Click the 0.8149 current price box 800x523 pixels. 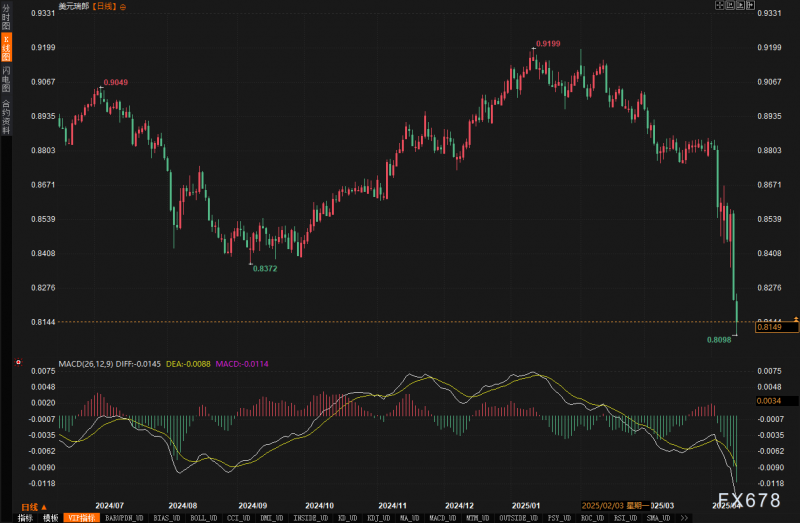(x=777, y=327)
